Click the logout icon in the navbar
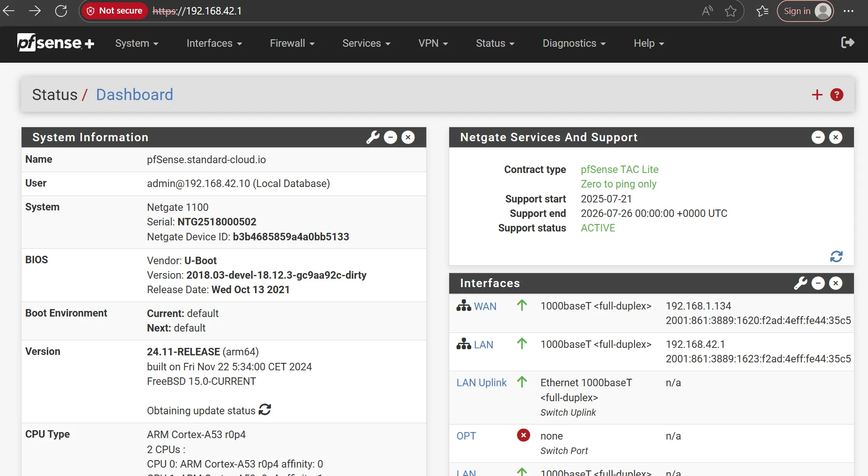The height and width of the screenshot is (476, 868). 847,43
